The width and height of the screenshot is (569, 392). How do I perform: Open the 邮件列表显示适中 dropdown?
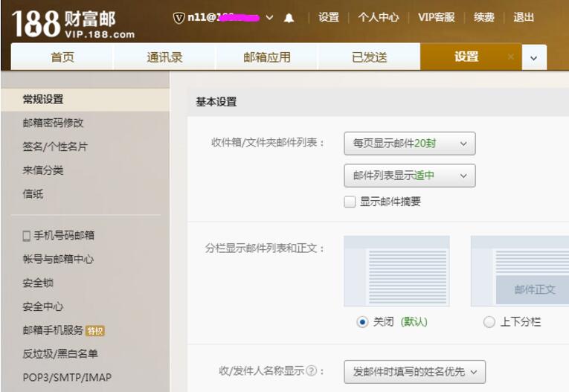409,176
